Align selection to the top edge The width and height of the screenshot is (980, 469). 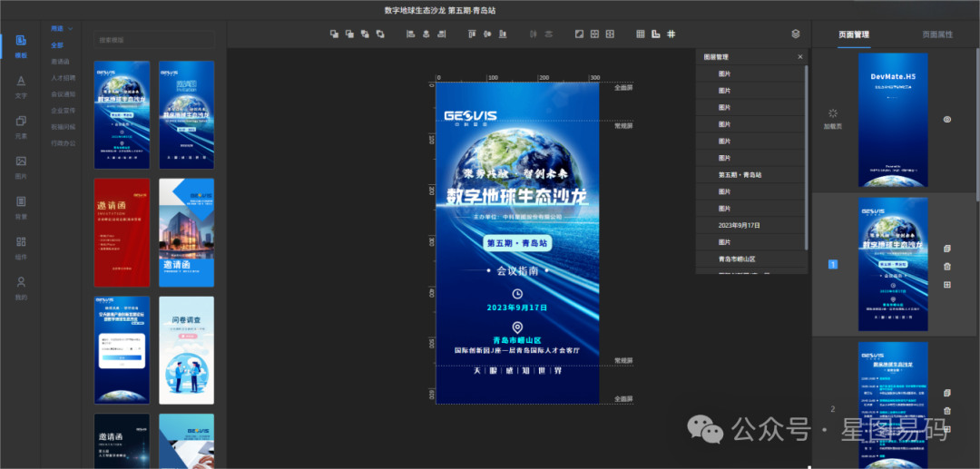click(x=472, y=34)
